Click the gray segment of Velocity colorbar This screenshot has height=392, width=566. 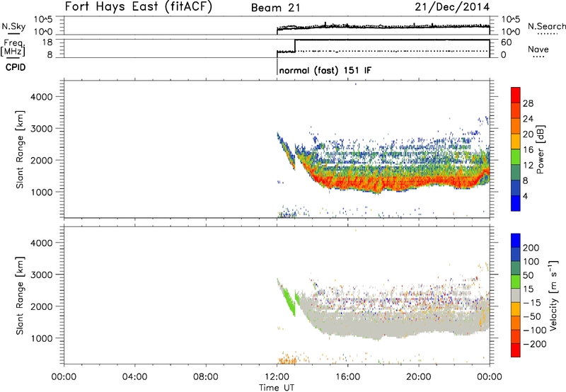516,295
